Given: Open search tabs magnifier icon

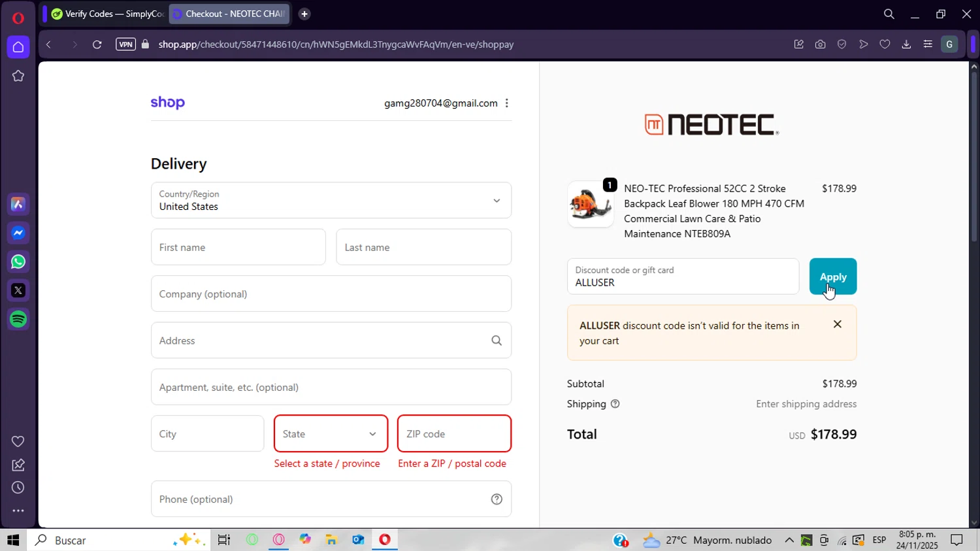Looking at the screenshot, I should pyautogui.click(x=889, y=14).
